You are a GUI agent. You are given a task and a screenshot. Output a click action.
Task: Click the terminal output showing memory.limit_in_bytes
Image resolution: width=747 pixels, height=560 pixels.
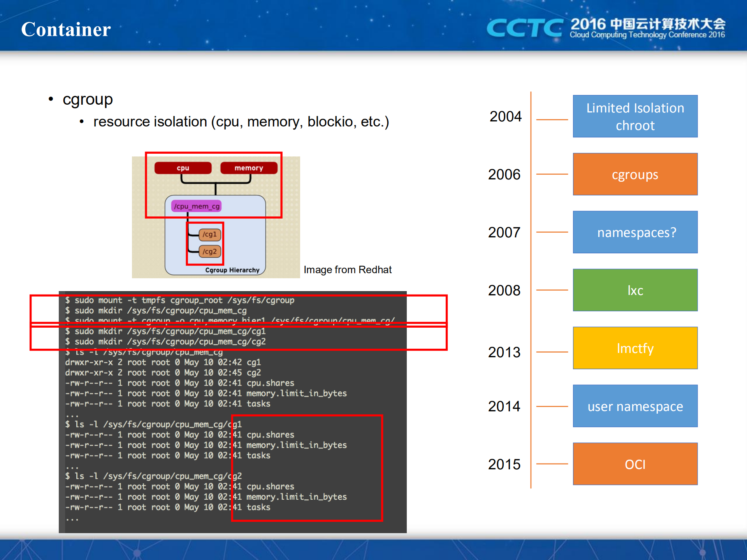[x=296, y=393]
